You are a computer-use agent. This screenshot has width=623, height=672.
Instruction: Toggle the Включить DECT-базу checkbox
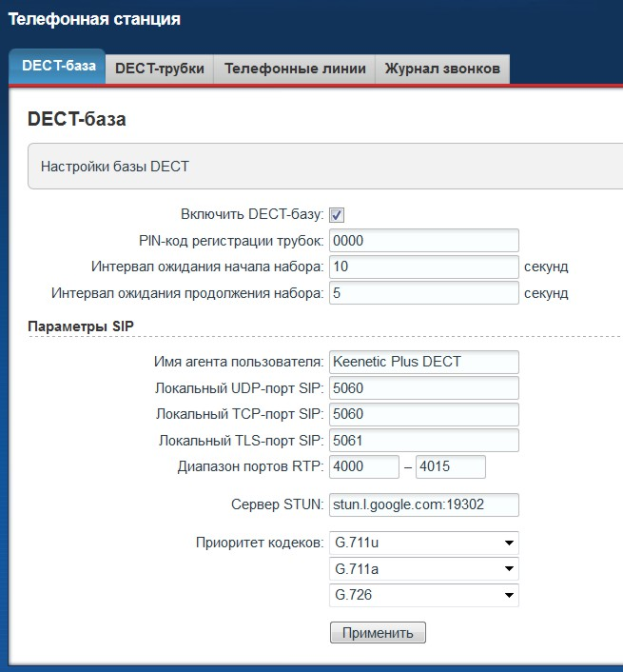coord(337,215)
